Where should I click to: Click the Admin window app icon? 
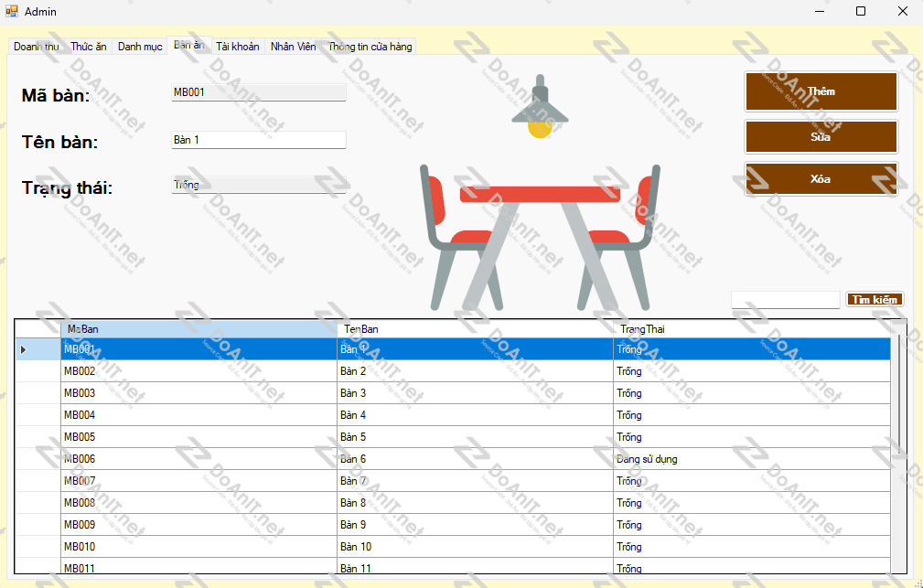pos(12,11)
